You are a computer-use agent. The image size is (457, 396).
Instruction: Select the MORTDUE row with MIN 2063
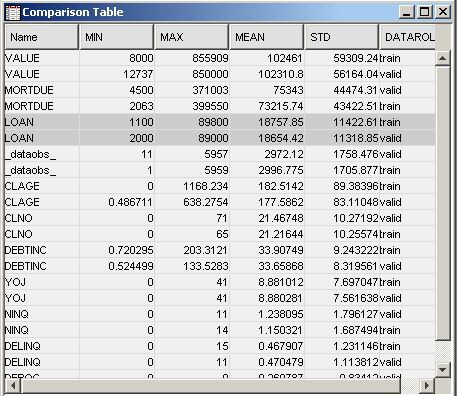220,106
